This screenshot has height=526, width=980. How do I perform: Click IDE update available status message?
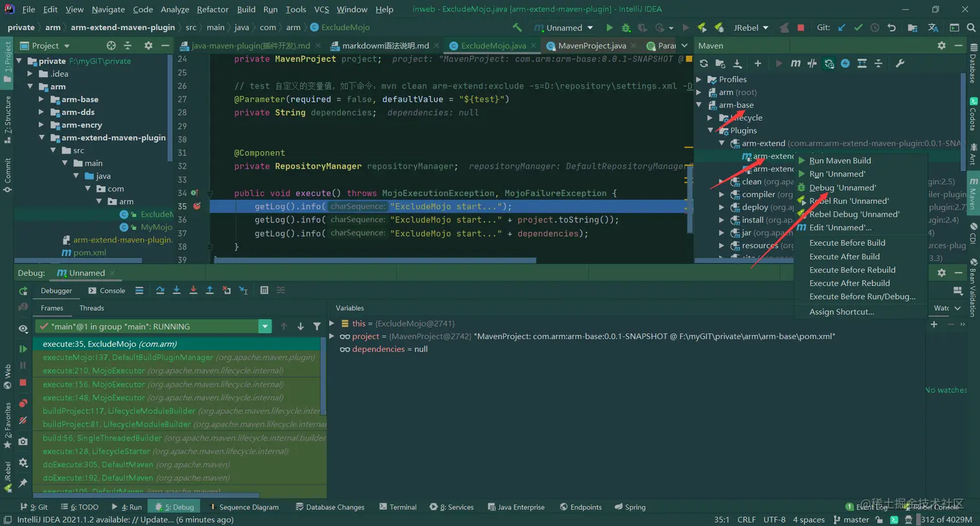(x=126, y=520)
